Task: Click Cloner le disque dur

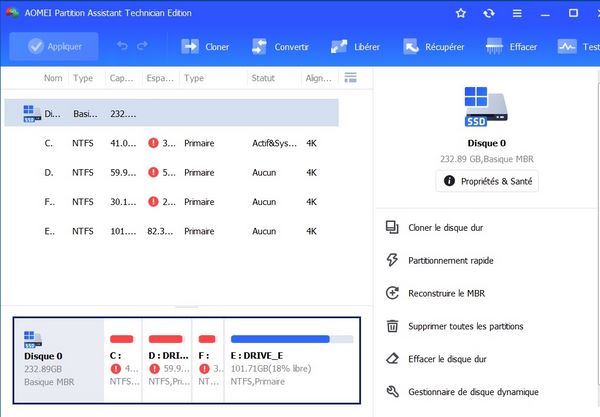Action: pos(445,228)
